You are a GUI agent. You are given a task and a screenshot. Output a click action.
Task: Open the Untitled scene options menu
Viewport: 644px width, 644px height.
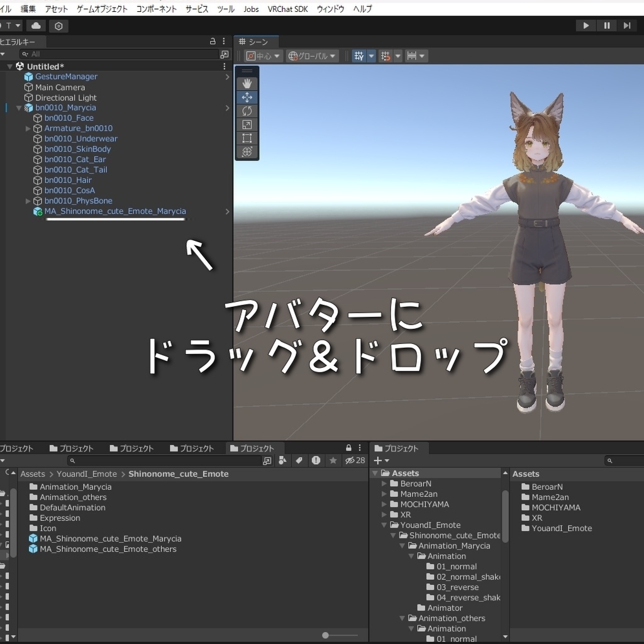pyautogui.click(x=225, y=66)
